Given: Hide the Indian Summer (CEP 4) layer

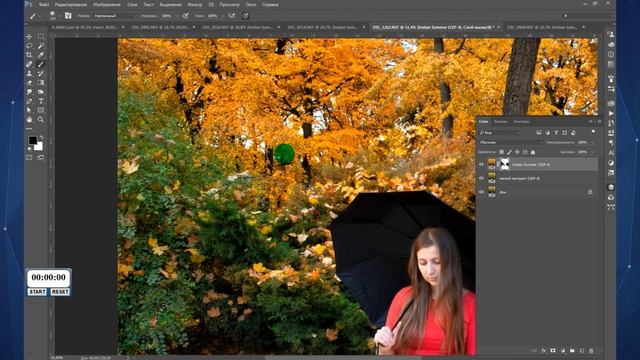Looking at the screenshot, I should point(481,164).
